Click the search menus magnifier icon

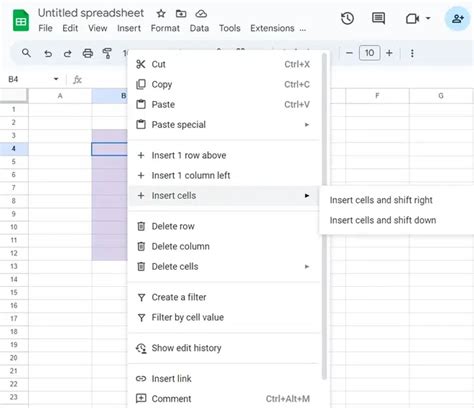pyautogui.click(x=26, y=53)
